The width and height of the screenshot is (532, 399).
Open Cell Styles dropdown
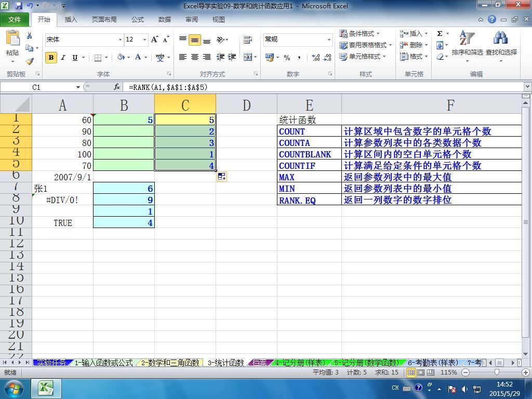coord(363,57)
